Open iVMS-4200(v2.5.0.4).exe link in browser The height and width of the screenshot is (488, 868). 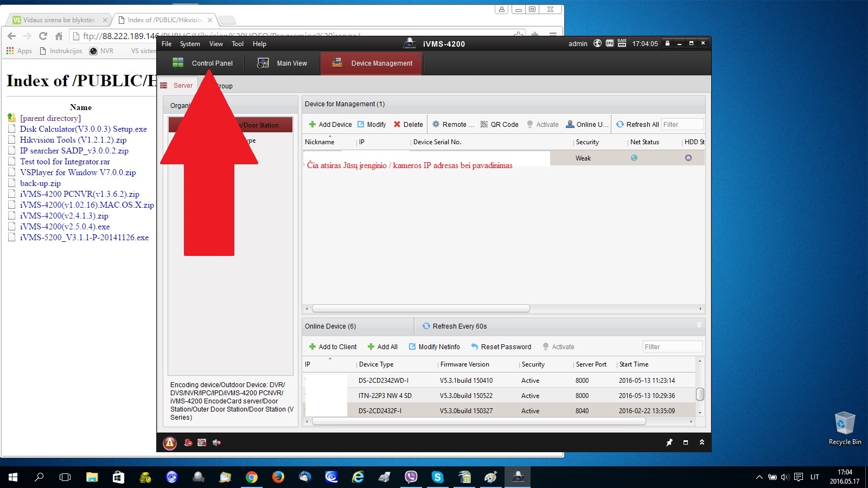65,227
